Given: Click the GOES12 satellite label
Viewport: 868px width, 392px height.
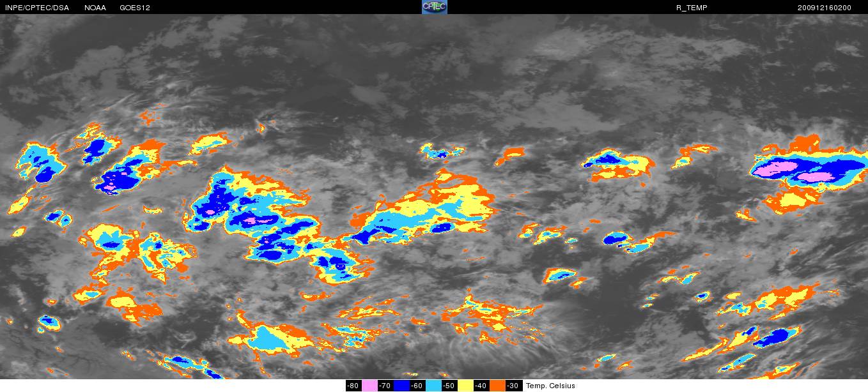Looking at the screenshot, I should pos(135,8).
